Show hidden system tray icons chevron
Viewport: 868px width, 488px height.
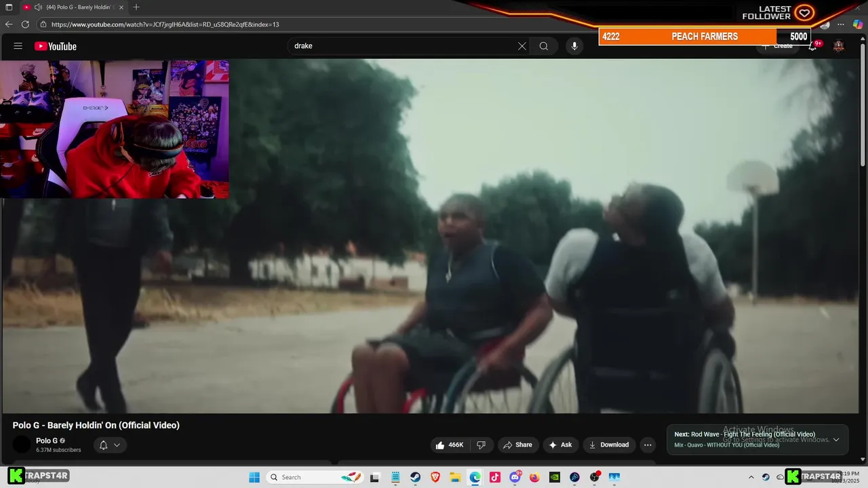click(x=751, y=477)
